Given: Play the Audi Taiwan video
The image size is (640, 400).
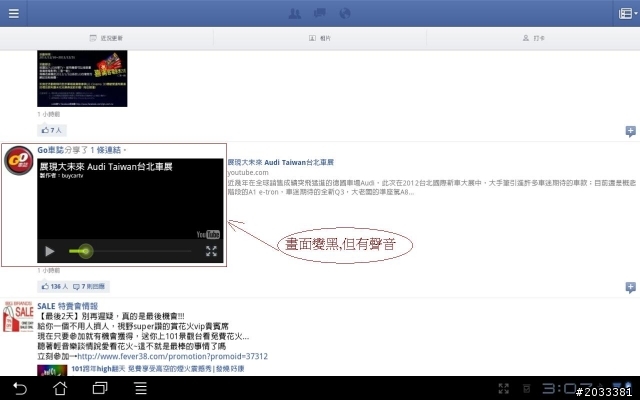Looking at the screenshot, I should tap(50, 251).
